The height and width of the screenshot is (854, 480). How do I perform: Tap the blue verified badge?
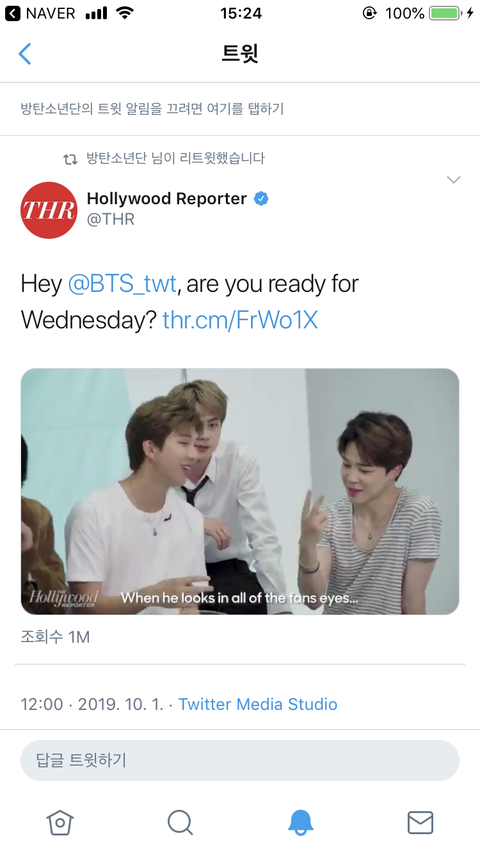[261, 199]
